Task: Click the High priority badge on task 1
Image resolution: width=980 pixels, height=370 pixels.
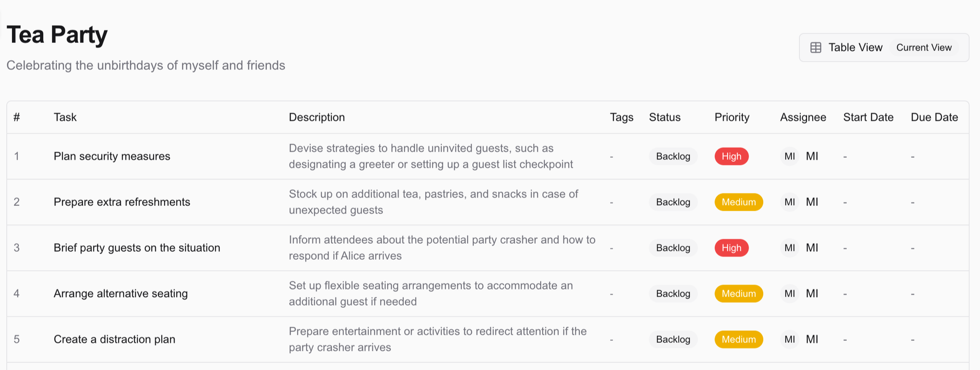Action: pos(731,156)
